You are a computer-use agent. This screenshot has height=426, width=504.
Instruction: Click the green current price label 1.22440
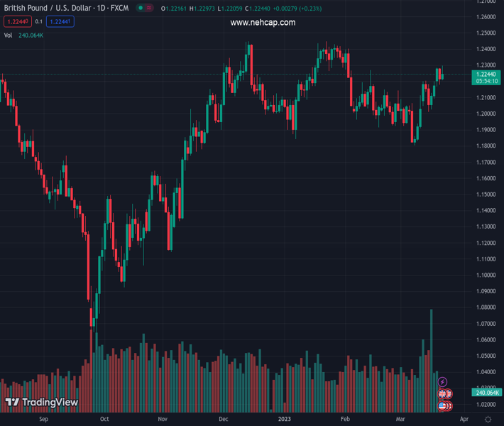pos(486,75)
